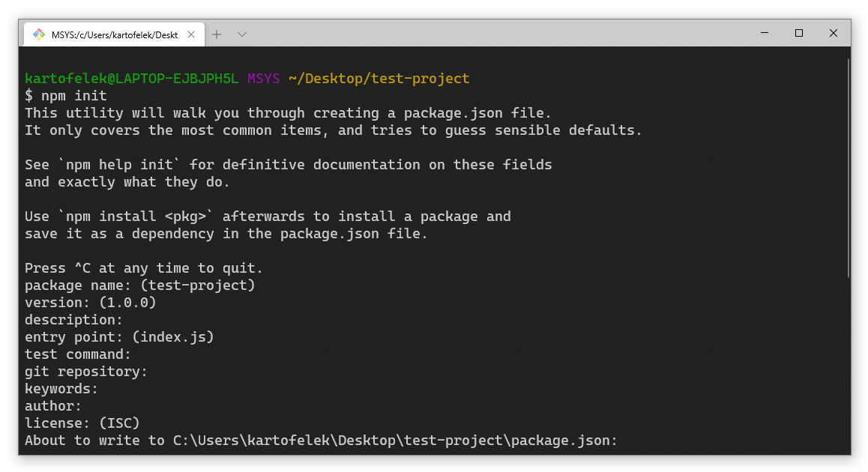Close the MSYS terminal tab
This screenshot has height=472, width=868.
coord(191,34)
